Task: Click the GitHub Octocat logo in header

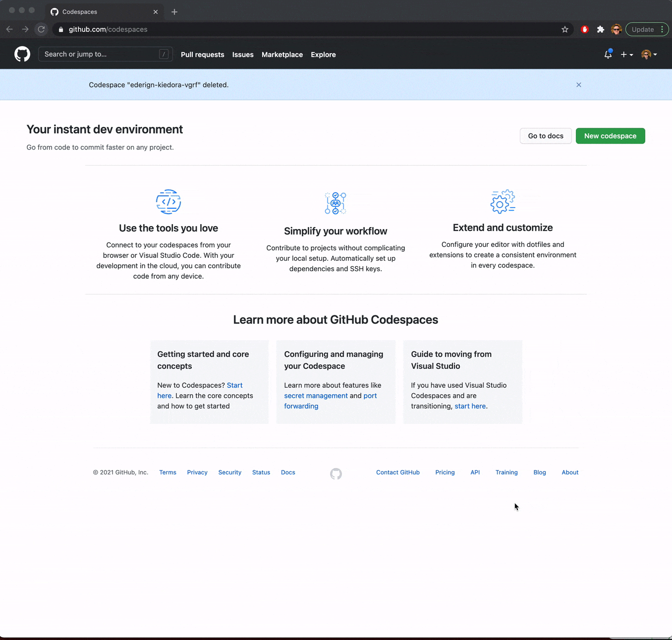Action: 22,54
